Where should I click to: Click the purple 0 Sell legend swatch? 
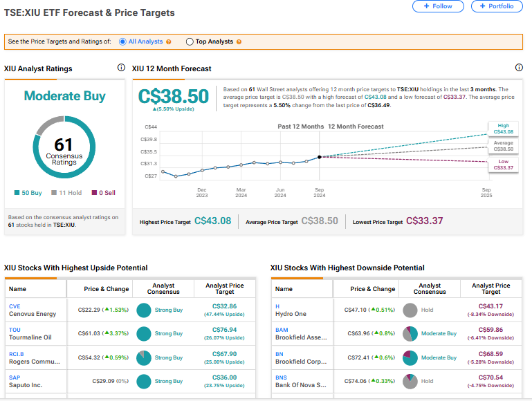(94, 192)
